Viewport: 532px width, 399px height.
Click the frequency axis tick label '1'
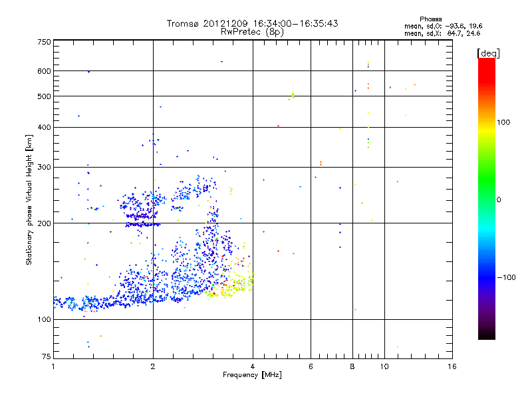point(53,366)
